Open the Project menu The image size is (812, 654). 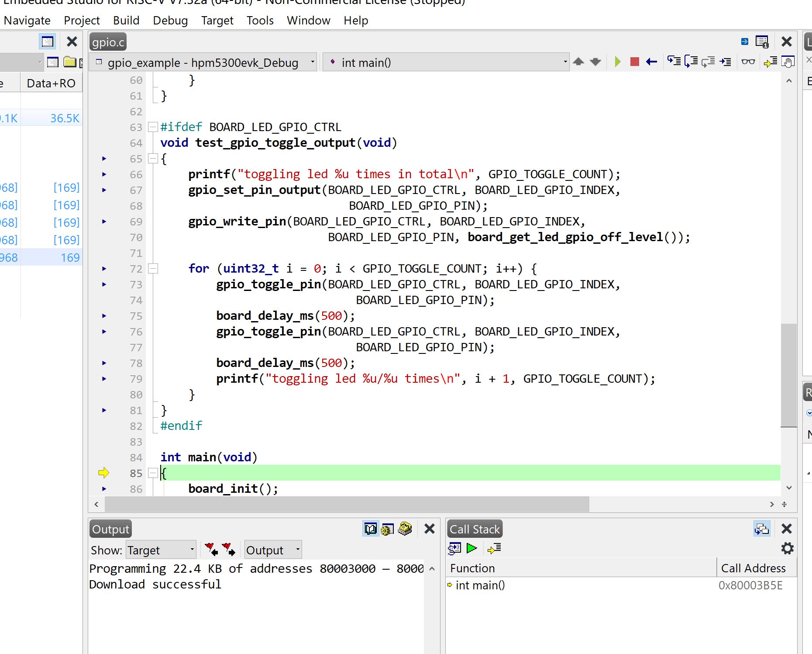click(82, 21)
